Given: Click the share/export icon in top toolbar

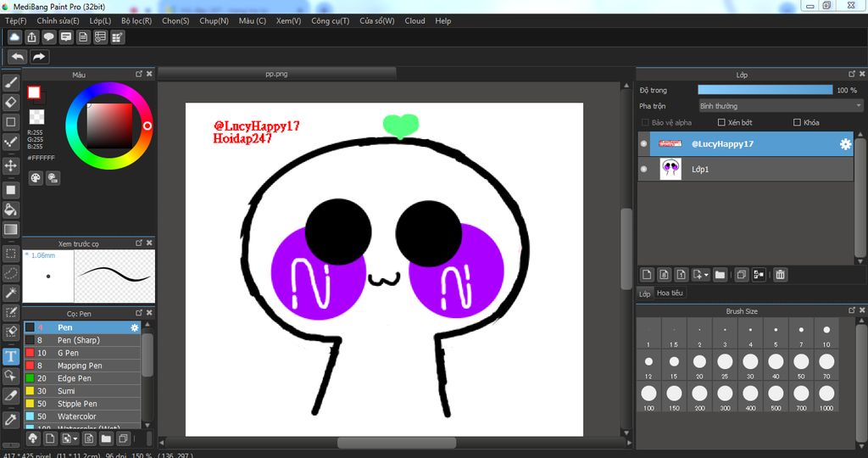Looking at the screenshot, I should (x=32, y=37).
